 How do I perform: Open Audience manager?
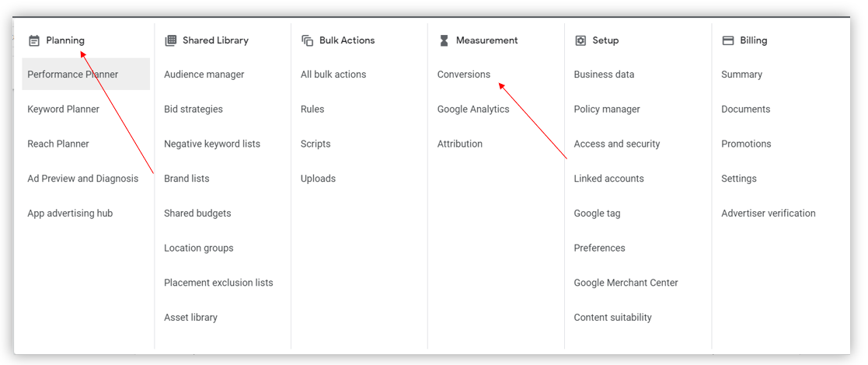[x=204, y=74]
